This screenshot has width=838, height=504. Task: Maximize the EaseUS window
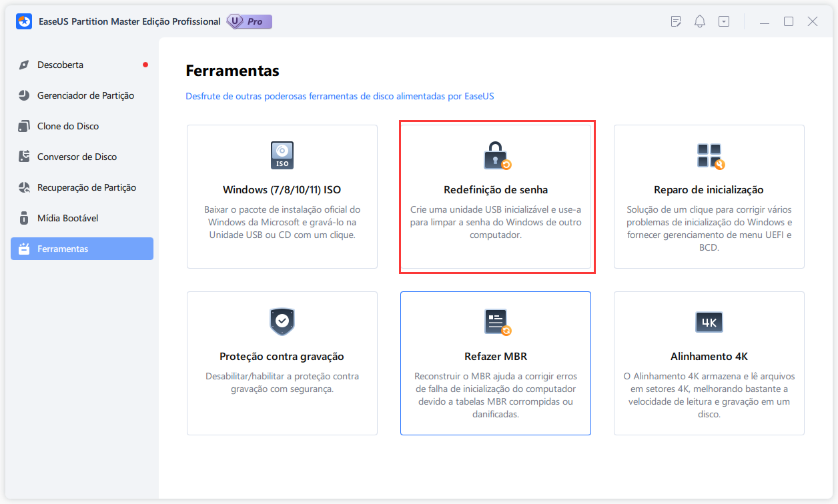pyautogui.click(x=789, y=21)
